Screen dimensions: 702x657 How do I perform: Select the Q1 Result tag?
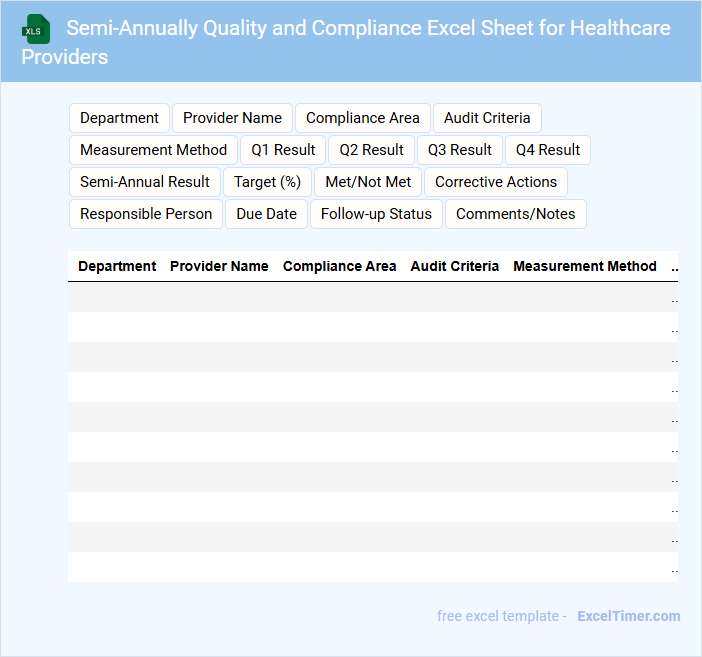click(283, 150)
